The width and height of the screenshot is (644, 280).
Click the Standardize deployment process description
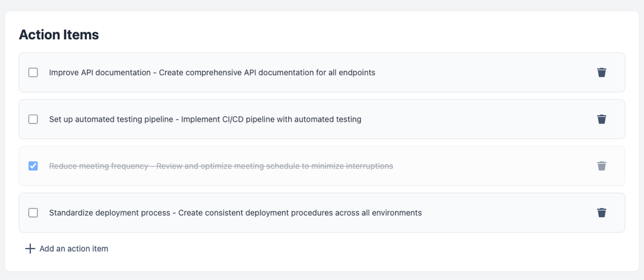(300, 212)
